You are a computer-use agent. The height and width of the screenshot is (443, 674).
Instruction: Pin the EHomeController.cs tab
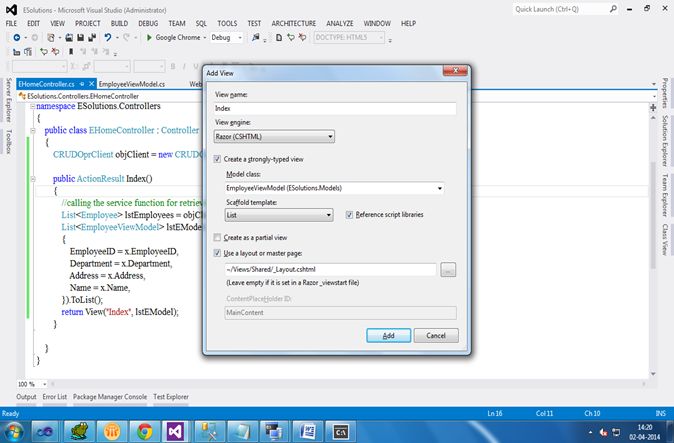(82, 84)
